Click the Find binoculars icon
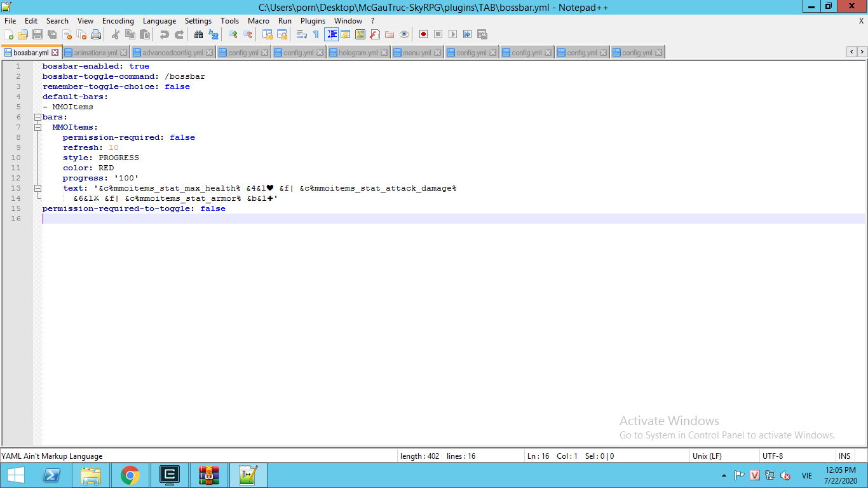The width and height of the screenshot is (868, 488). [x=198, y=34]
